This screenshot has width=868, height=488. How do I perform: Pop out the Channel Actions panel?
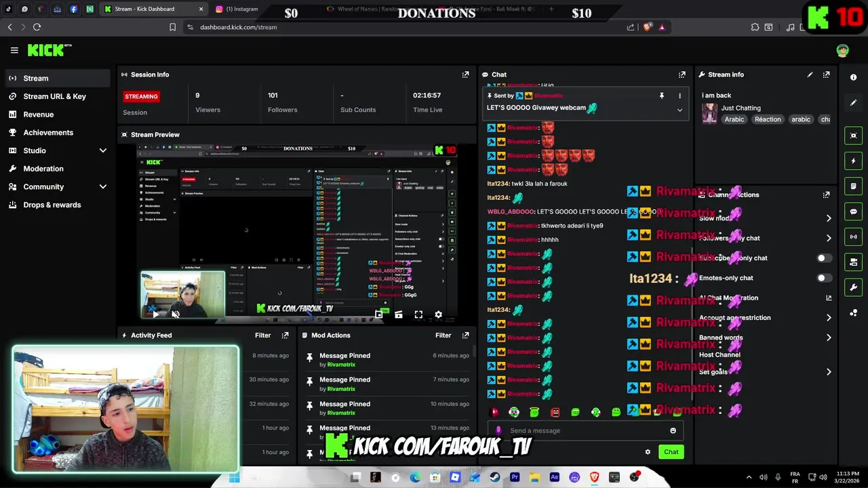click(x=826, y=195)
